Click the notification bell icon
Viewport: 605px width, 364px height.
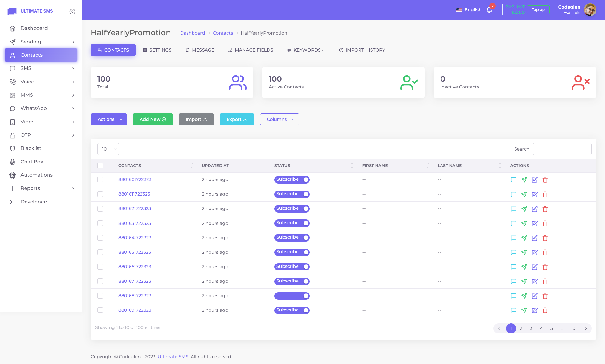[489, 10]
